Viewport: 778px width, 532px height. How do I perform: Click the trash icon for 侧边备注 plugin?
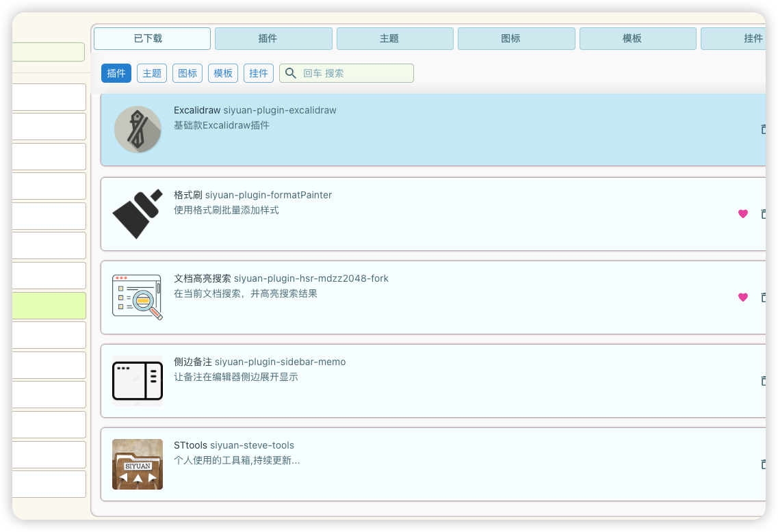click(x=764, y=381)
